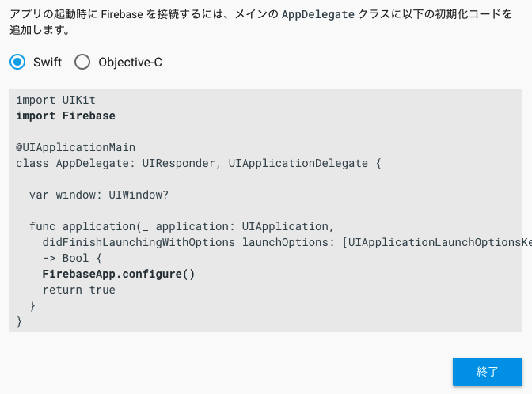The width and height of the screenshot is (532, 394).
Task: Click the "return true" code line
Action: pos(78,290)
